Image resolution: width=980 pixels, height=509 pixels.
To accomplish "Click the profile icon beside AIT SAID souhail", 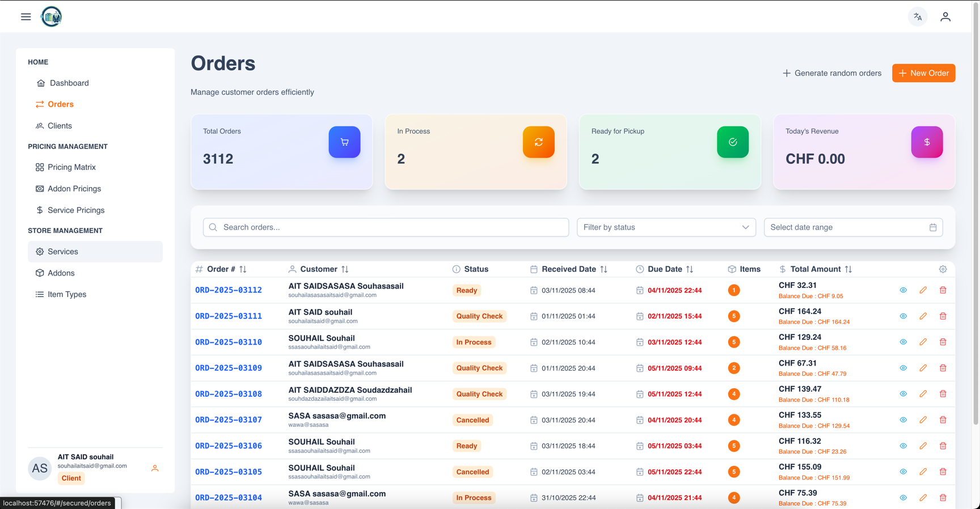I will pos(155,468).
